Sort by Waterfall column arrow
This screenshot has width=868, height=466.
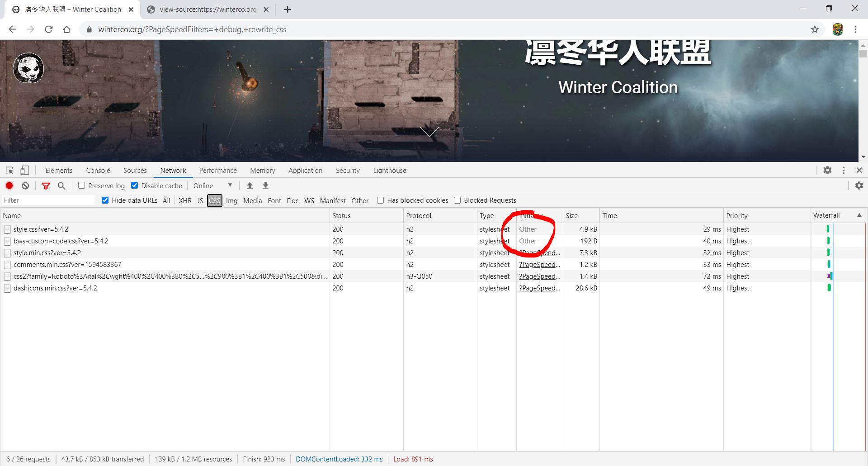pos(859,215)
